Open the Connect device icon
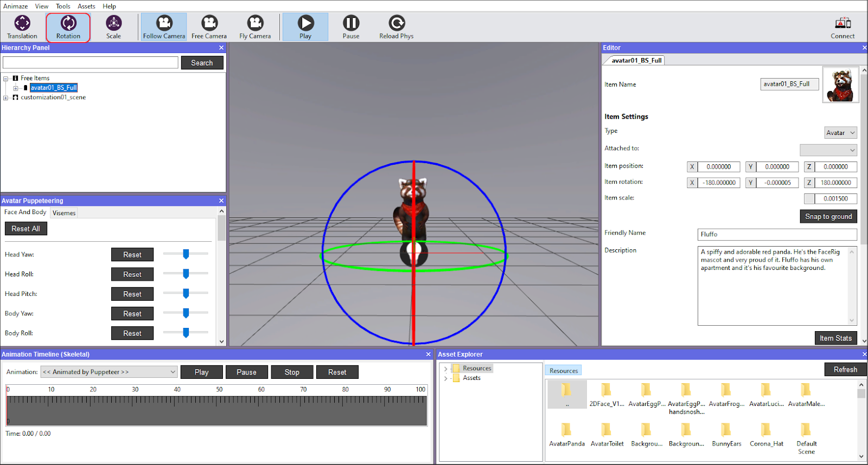The image size is (868, 465). coord(843,27)
